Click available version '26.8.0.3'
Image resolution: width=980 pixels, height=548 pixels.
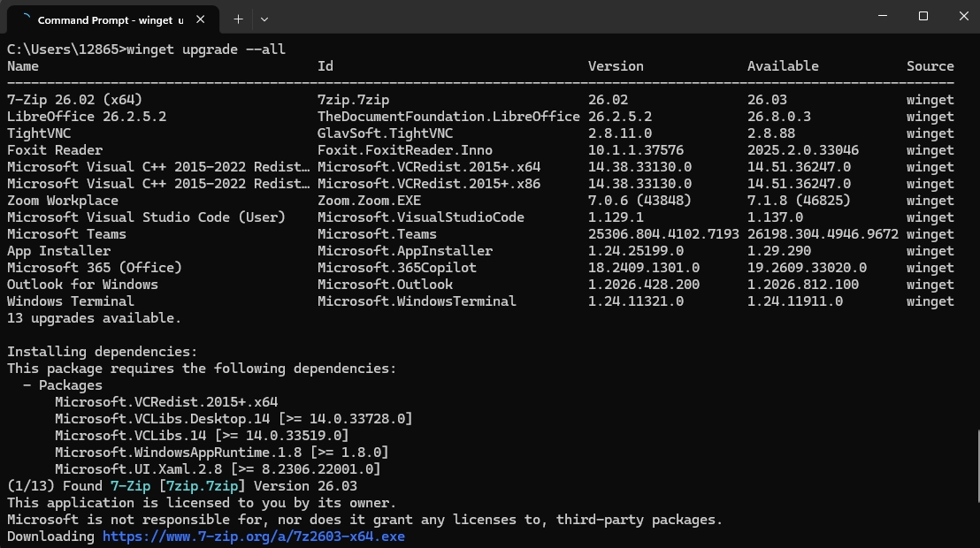(779, 117)
